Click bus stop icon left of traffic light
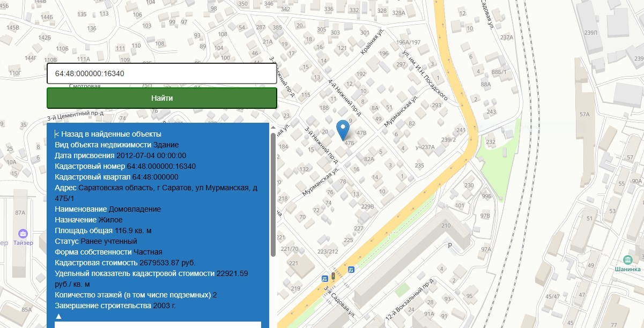This screenshot has height=328, width=644. coord(325,278)
